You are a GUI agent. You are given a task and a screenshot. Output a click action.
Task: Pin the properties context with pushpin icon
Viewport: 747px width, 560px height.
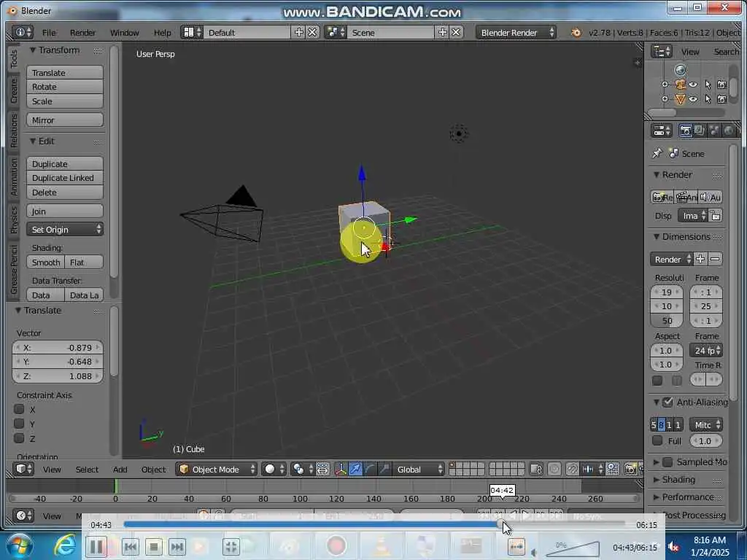click(x=657, y=153)
